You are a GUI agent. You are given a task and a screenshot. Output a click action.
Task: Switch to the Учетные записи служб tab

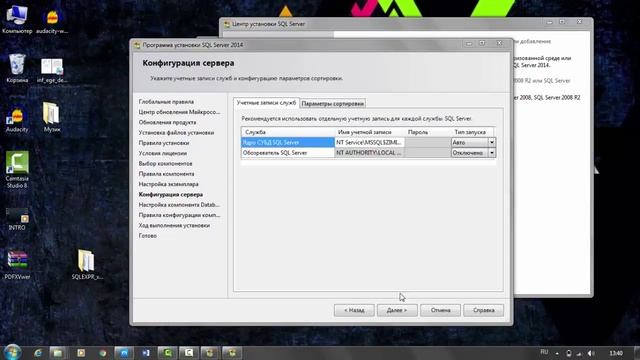[x=266, y=103]
